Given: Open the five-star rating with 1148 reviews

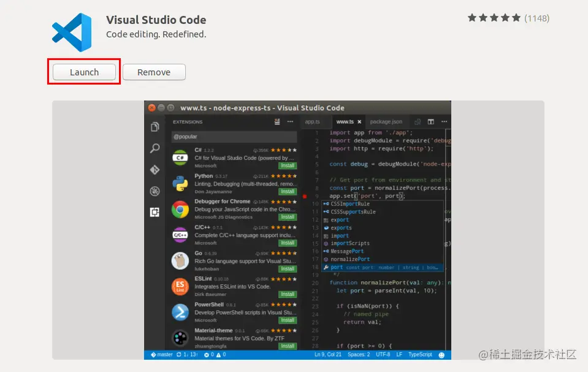Looking at the screenshot, I should coord(508,18).
